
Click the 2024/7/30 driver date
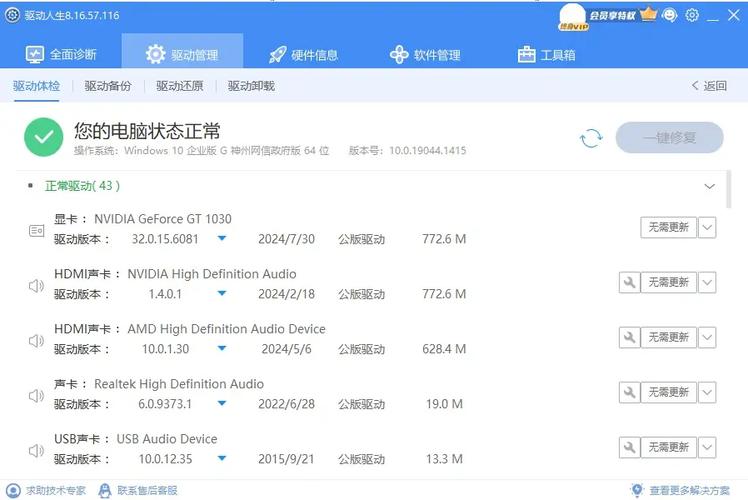pos(286,239)
